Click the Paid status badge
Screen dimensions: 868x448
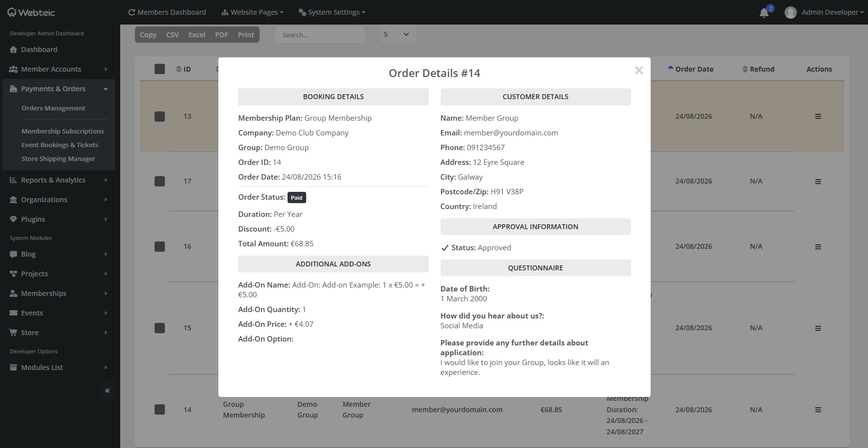[296, 198]
